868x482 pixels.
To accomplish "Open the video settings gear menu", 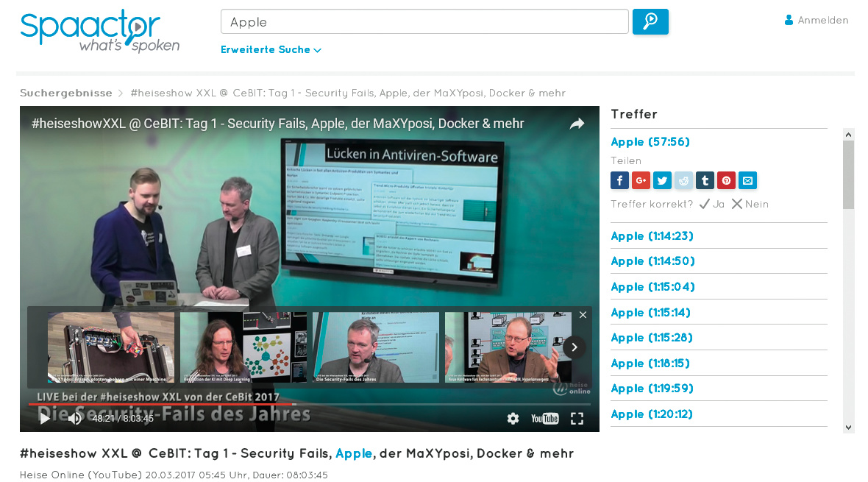I will pos(513,418).
